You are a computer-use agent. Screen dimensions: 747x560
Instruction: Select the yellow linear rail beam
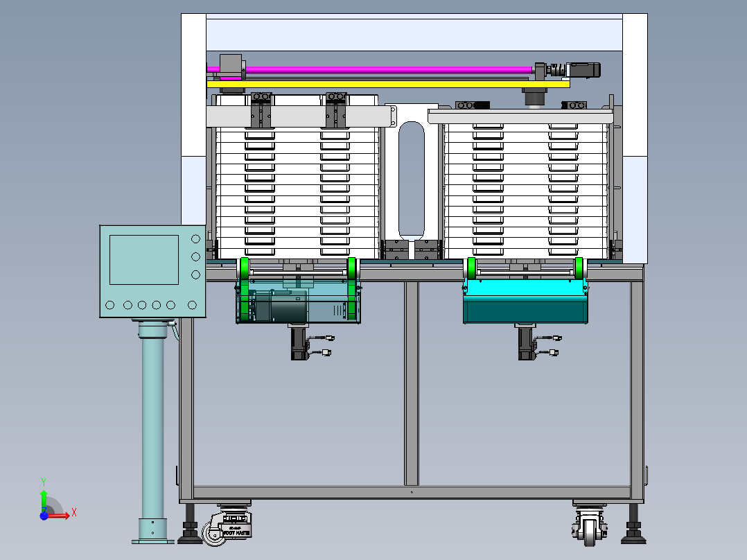point(388,85)
